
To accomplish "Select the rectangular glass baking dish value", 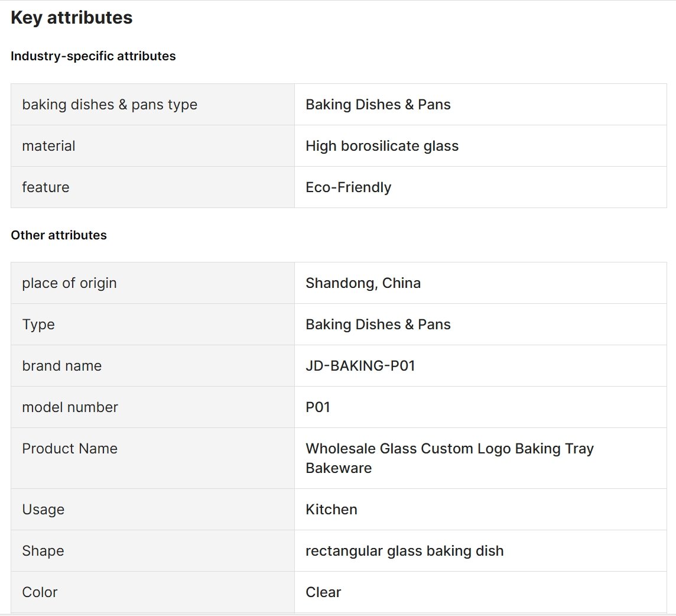I will coord(404,551).
